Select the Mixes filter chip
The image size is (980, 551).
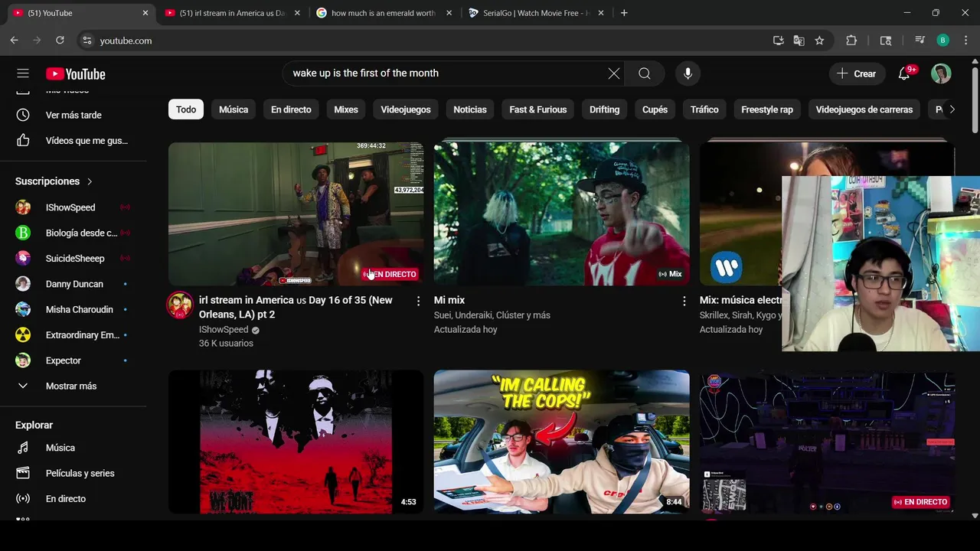pyautogui.click(x=346, y=109)
